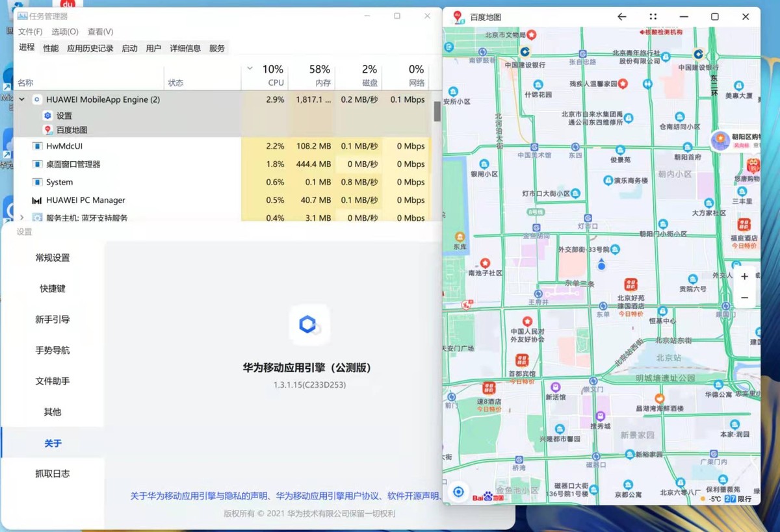780x532 pixels.
Task: Tap the 崇文门 subway station icon
Action: pos(593,381)
